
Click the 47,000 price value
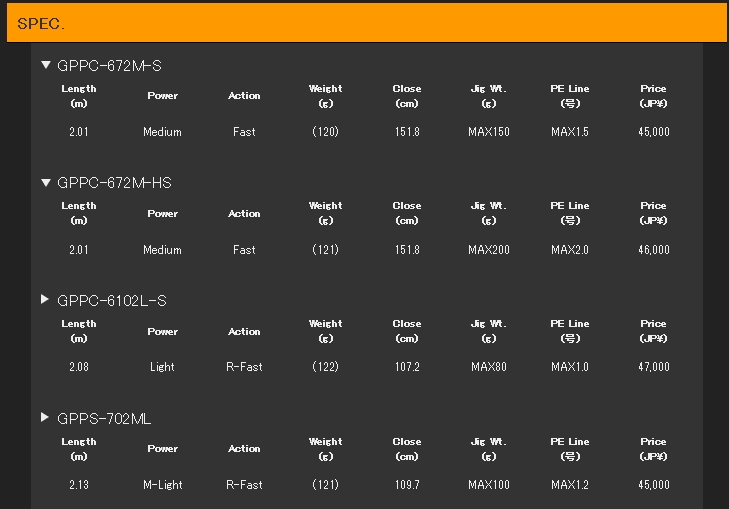pos(654,367)
